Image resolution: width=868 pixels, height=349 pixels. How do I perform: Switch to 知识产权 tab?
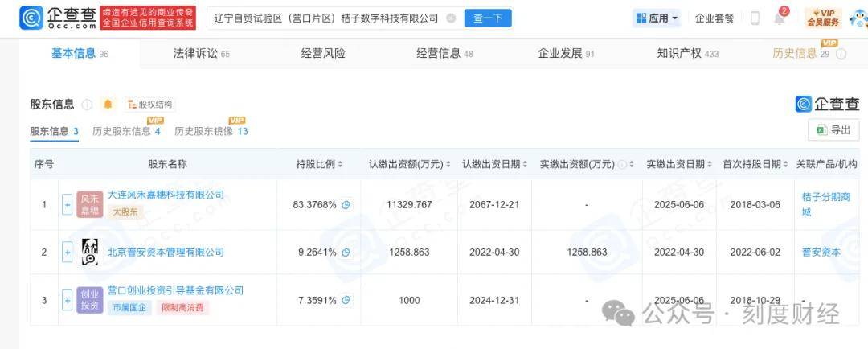[x=688, y=54]
